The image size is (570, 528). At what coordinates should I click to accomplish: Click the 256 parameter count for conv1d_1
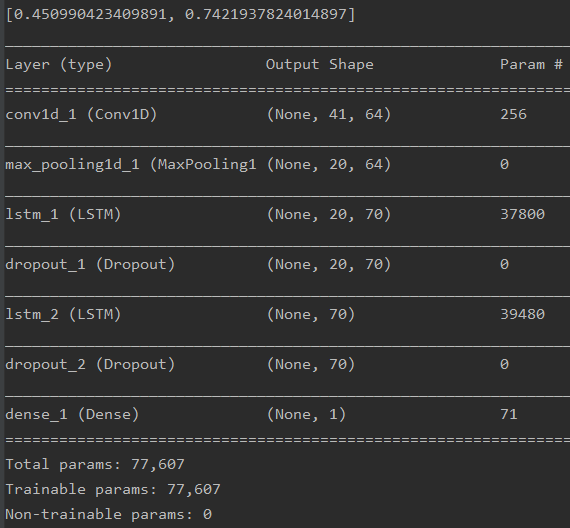(x=513, y=115)
